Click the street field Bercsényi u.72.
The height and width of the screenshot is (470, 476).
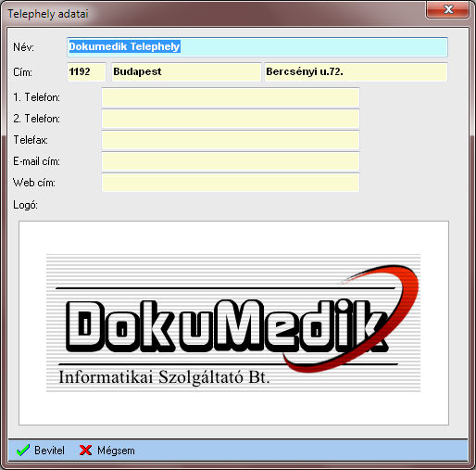pos(356,72)
